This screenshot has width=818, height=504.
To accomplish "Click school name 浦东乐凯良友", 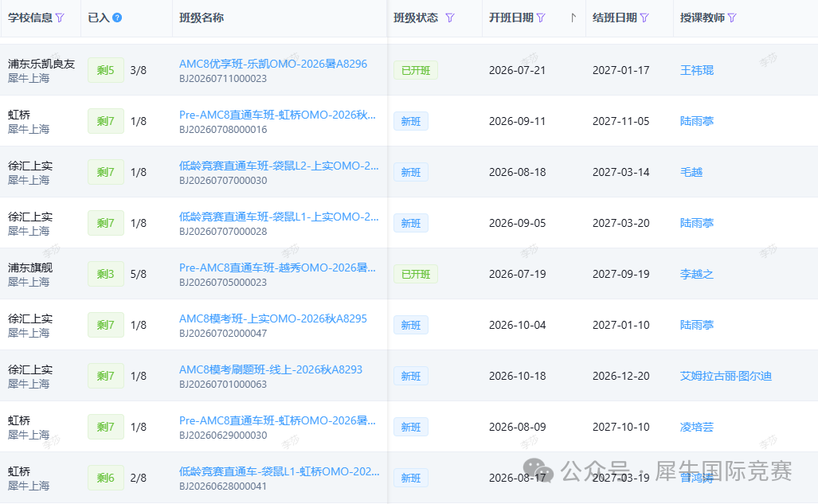I will (41, 64).
